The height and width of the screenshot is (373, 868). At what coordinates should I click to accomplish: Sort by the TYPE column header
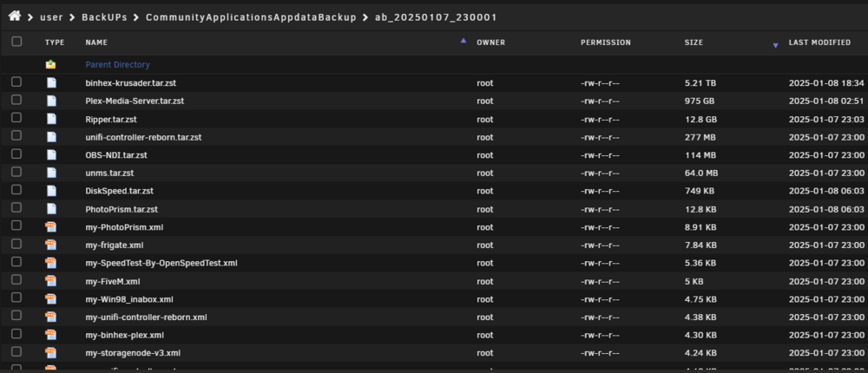[x=55, y=43]
